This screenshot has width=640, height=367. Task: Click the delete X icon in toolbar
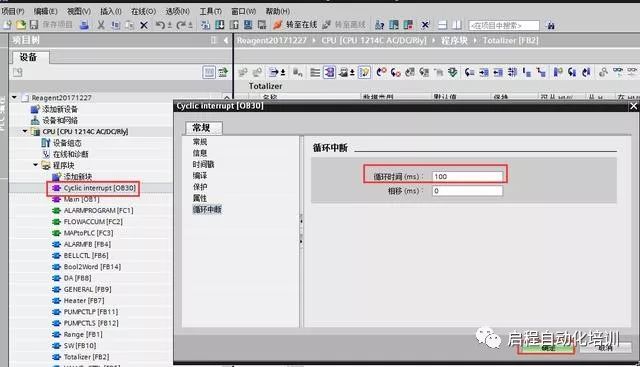coord(144,25)
